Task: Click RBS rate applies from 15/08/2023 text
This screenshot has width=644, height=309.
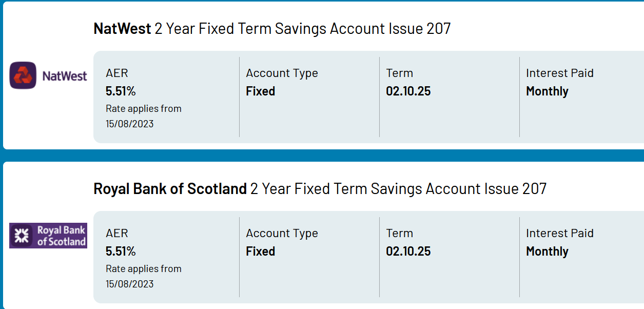Action: pyautogui.click(x=144, y=276)
